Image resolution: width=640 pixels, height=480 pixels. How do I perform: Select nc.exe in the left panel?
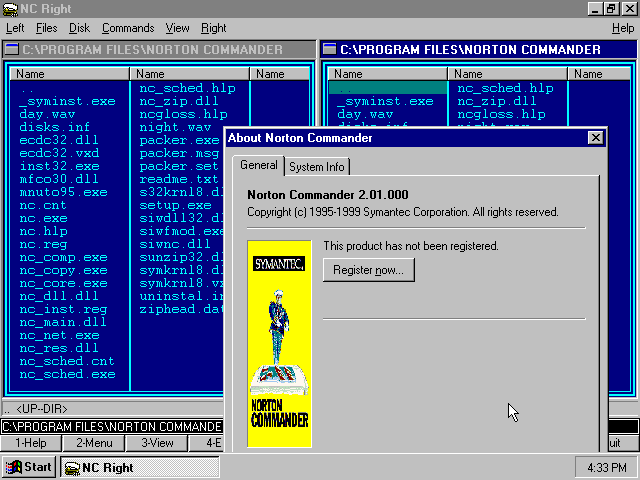click(43, 218)
